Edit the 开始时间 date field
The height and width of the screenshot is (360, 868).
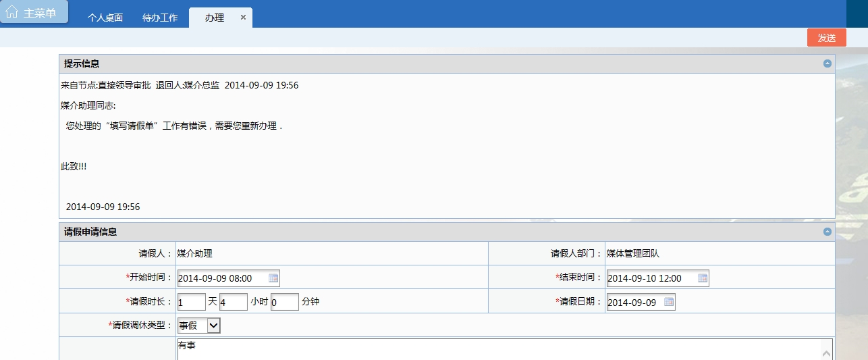click(228, 278)
